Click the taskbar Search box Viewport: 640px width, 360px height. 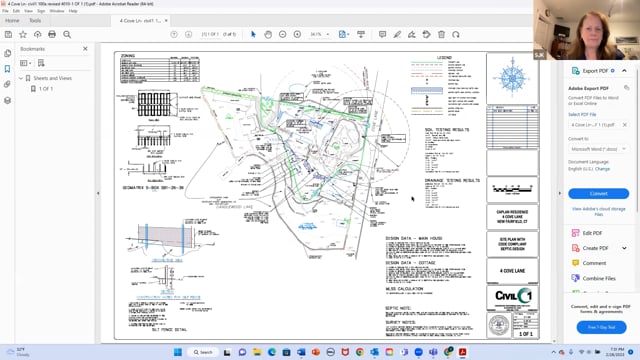pos(203,352)
